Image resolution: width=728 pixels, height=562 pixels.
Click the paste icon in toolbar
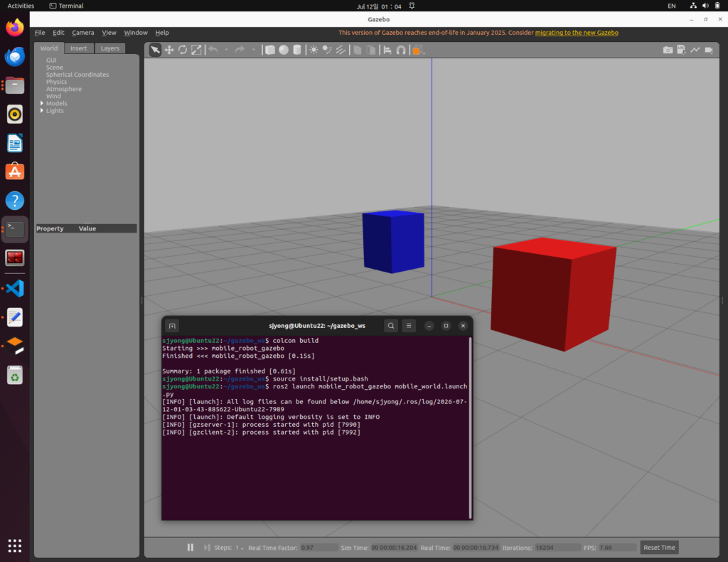point(371,50)
